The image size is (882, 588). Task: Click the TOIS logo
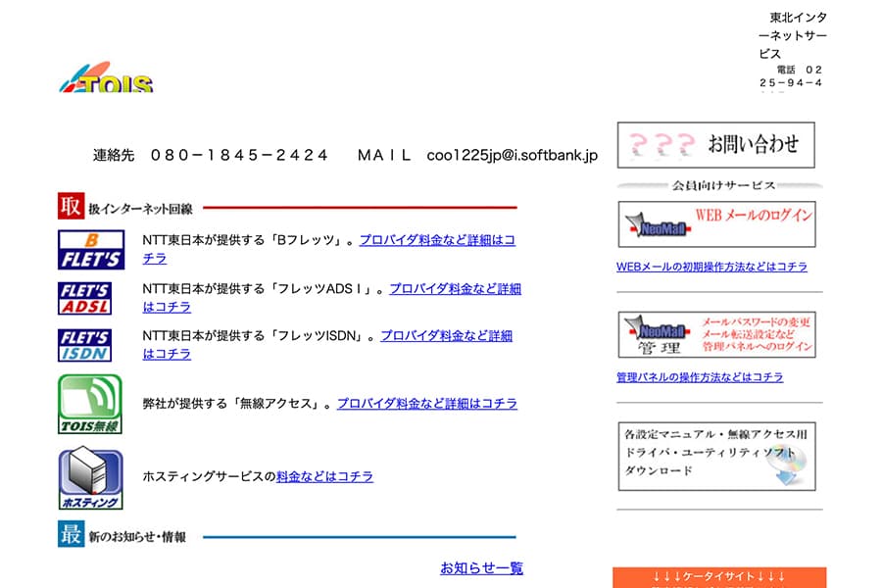click(x=106, y=81)
